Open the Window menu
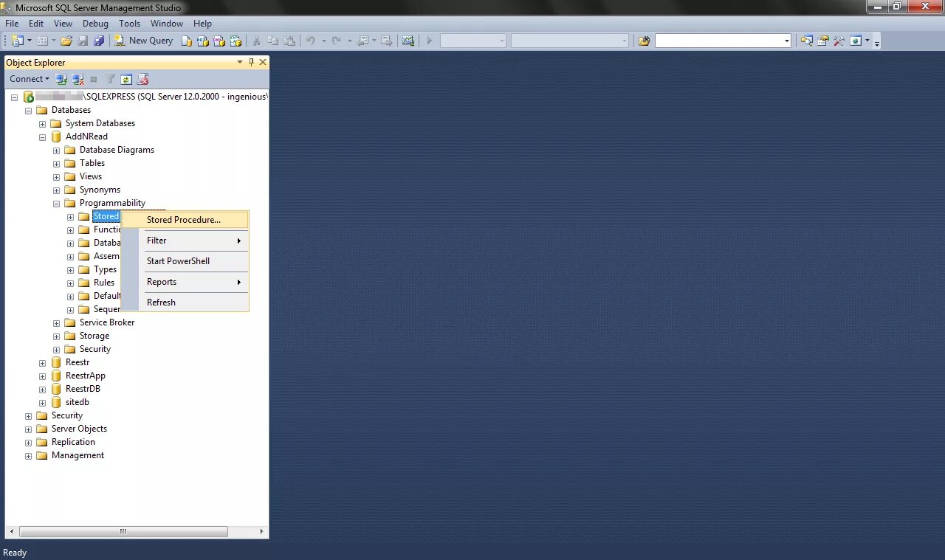Screen dimensions: 945x560 tap(167, 24)
